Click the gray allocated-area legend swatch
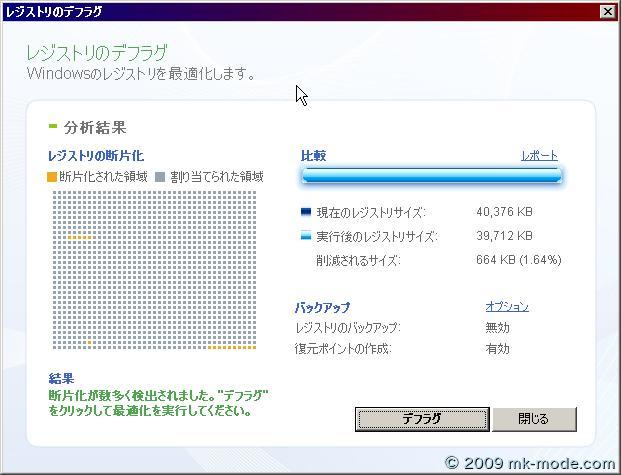The width and height of the screenshot is (621, 475). pos(160,177)
